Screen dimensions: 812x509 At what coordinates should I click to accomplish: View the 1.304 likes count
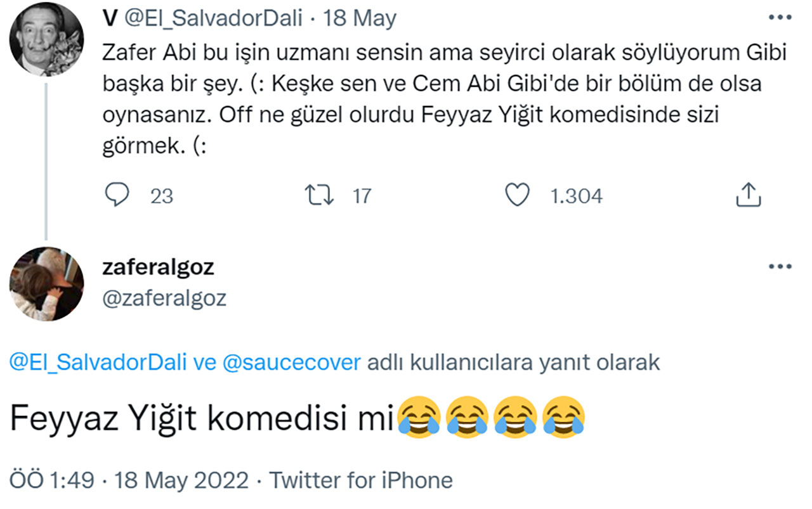[x=576, y=197]
